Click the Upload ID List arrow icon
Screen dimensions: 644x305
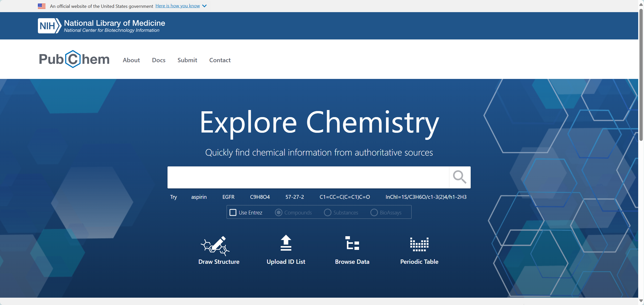(x=286, y=243)
